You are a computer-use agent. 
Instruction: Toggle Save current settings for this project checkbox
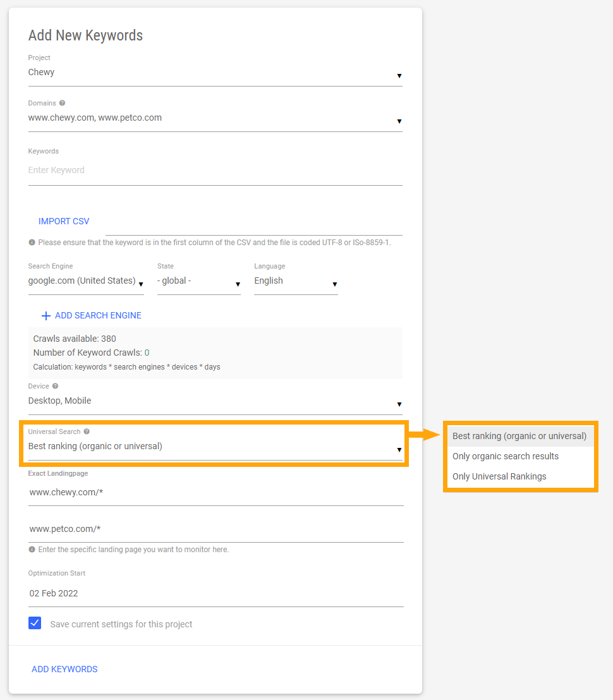[35, 623]
